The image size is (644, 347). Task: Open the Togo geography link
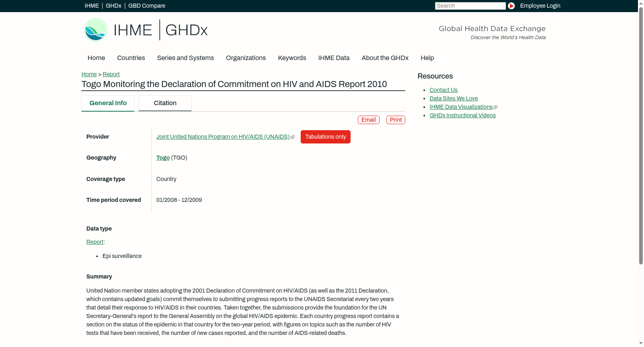pyautogui.click(x=163, y=158)
